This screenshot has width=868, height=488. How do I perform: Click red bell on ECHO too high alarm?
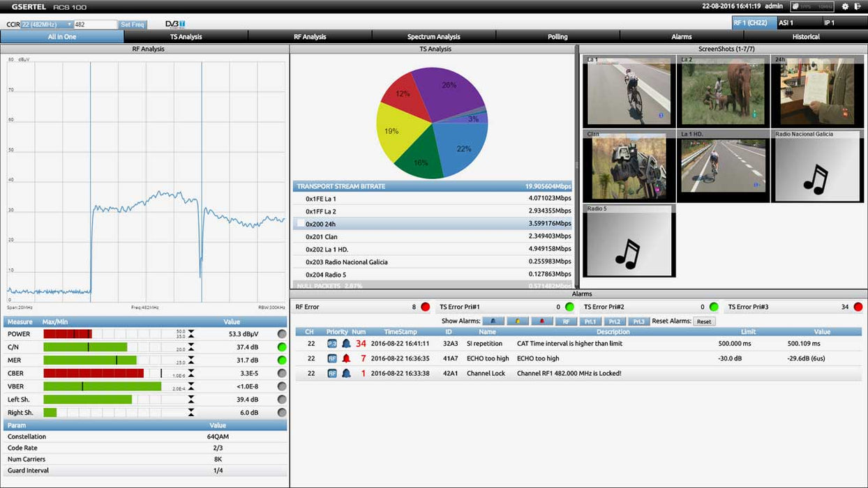click(x=346, y=358)
